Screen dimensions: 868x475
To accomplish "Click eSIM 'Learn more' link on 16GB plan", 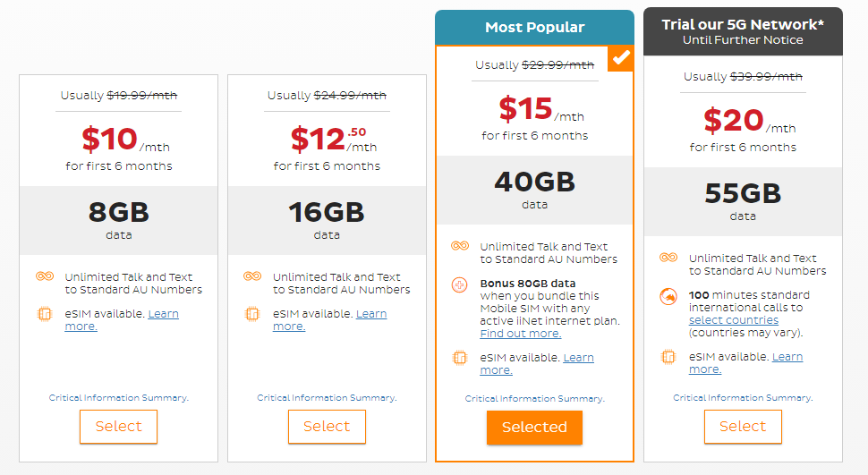I will tap(370, 314).
